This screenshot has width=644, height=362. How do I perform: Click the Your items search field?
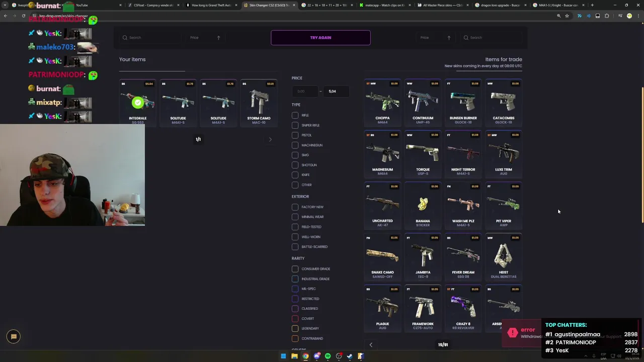pyautogui.click(x=151, y=37)
